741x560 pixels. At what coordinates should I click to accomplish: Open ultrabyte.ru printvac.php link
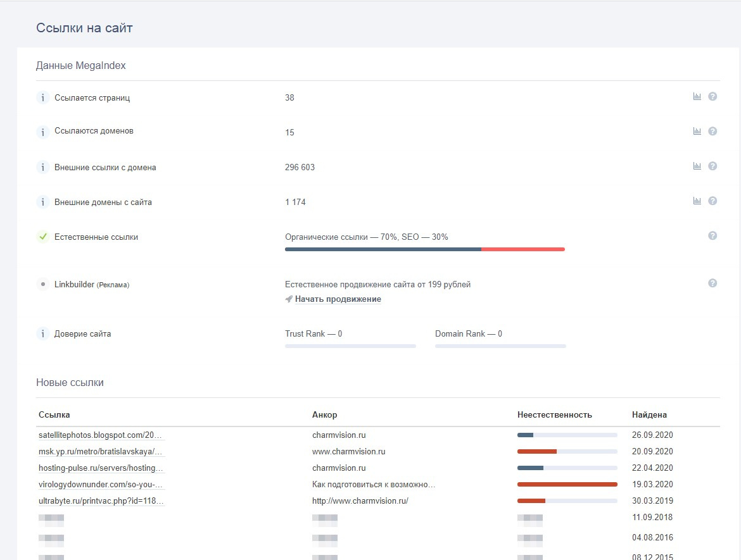tap(101, 501)
